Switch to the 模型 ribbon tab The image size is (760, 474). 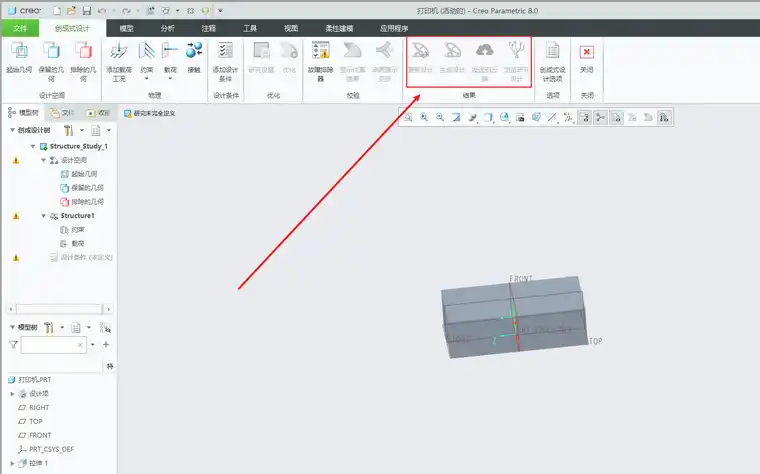pyautogui.click(x=127, y=28)
